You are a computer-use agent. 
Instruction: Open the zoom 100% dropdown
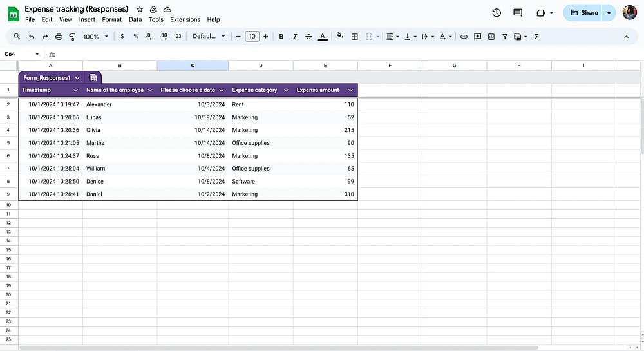click(x=96, y=37)
